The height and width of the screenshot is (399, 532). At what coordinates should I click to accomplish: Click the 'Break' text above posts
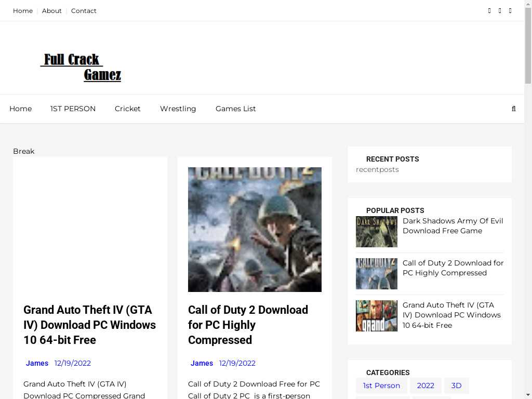point(24,151)
